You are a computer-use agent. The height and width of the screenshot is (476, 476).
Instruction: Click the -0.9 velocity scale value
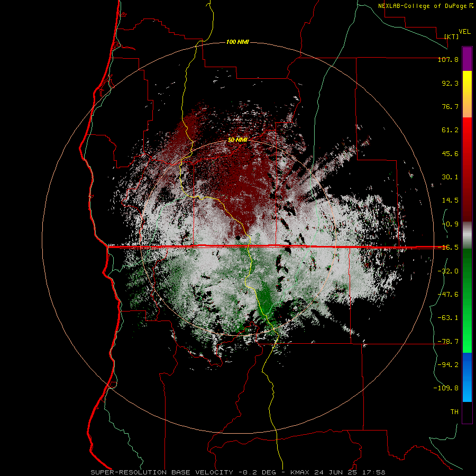(x=450, y=224)
